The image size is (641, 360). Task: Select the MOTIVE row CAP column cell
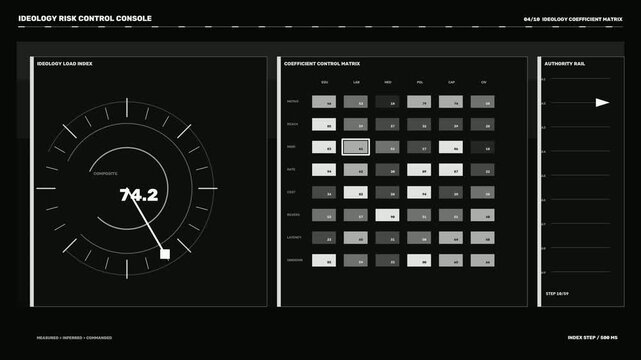(x=450, y=102)
